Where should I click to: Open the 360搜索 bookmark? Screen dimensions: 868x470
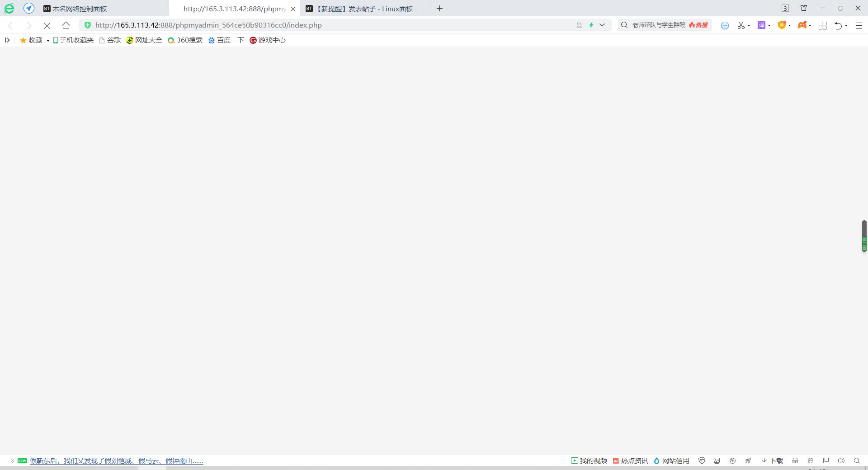[185, 40]
